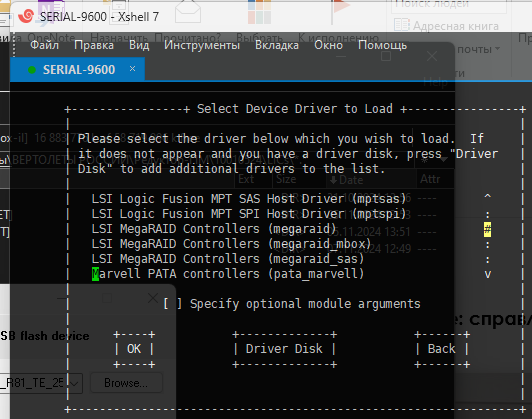Screen dimensions: 532x419
Task: Click the Xshell app logo icon
Action: click(x=26, y=16)
